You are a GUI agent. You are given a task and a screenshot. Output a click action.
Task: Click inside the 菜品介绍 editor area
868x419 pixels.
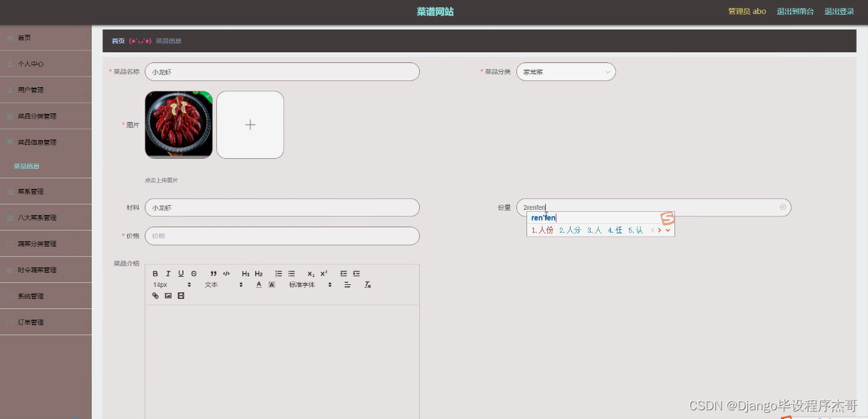(x=282, y=362)
